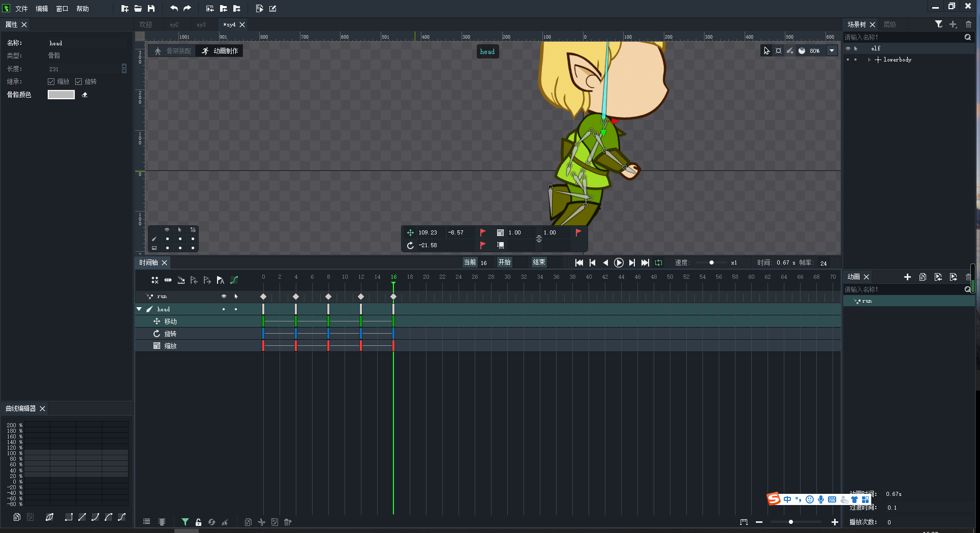Click the Undo arrow icon
This screenshot has height=533, width=980.
click(x=174, y=9)
